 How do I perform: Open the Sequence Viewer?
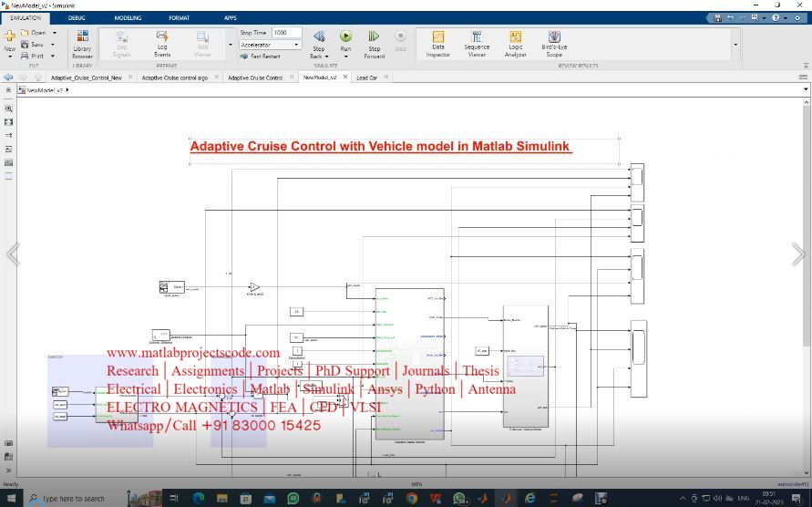[x=477, y=43]
